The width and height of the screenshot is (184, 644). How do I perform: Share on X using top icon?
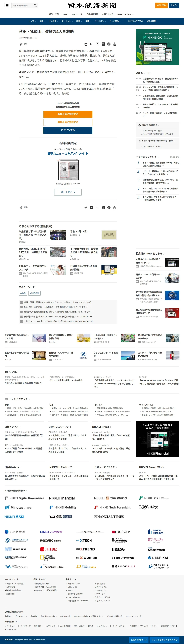pyautogui.click(x=103, y=44)
